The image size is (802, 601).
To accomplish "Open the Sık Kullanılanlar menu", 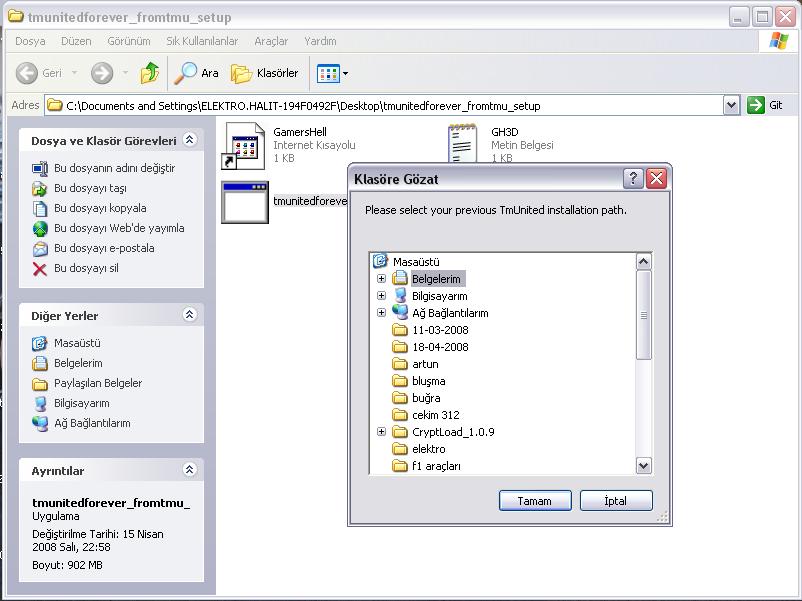I will 202,41.
